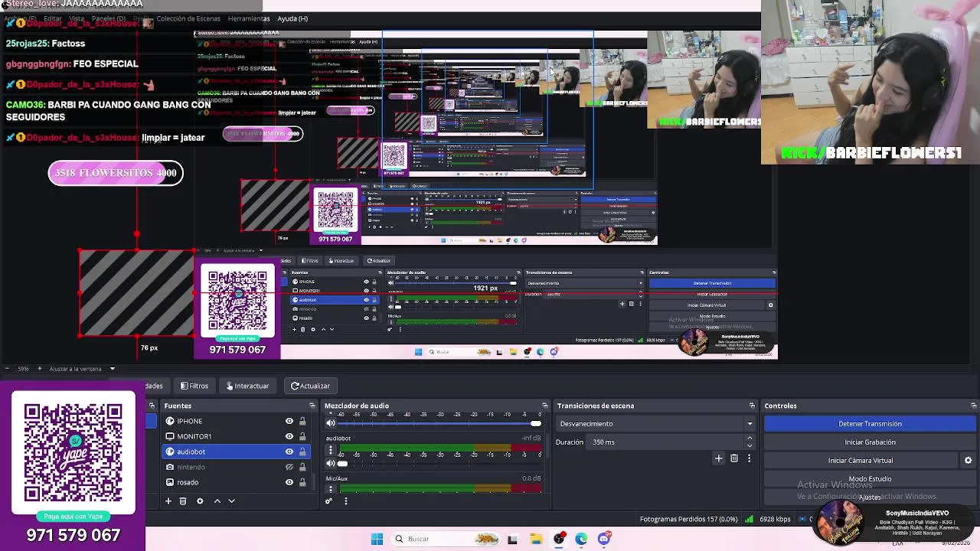Delete the scene transition with trash icon
980x551 pixels.
pyautogui.click(x=733, y=458)
